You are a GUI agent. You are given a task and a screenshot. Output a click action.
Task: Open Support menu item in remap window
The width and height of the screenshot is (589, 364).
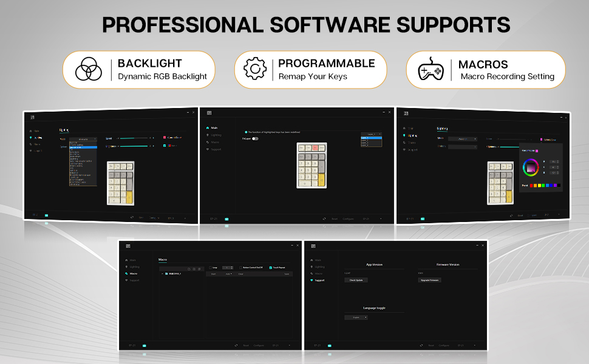[x=216, y=149]
